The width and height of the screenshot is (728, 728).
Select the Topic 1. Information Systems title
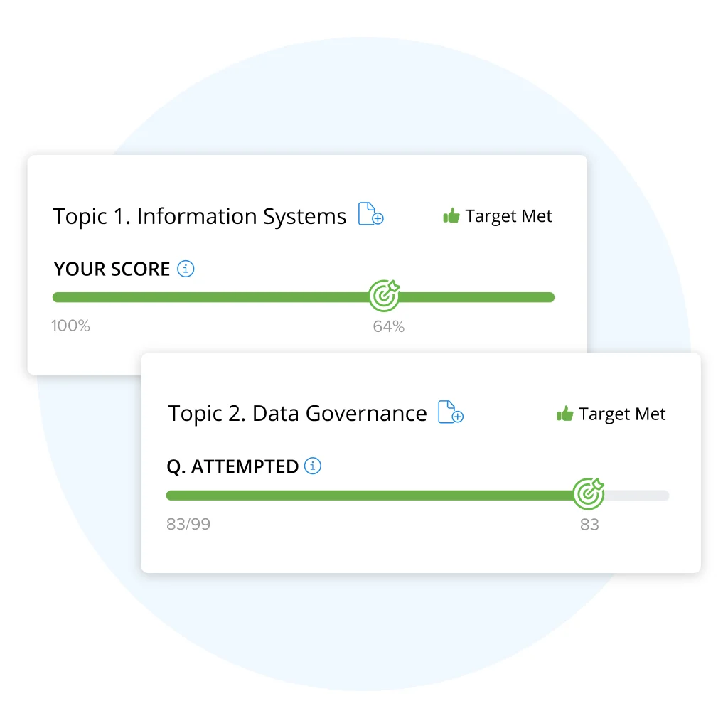[199, 216]
